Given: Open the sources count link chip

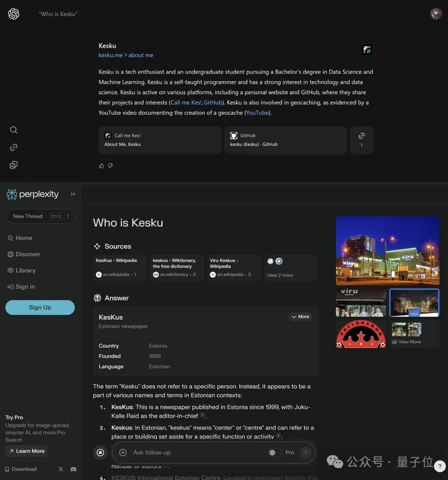Looking at the screenshot, I should [361, 140].
